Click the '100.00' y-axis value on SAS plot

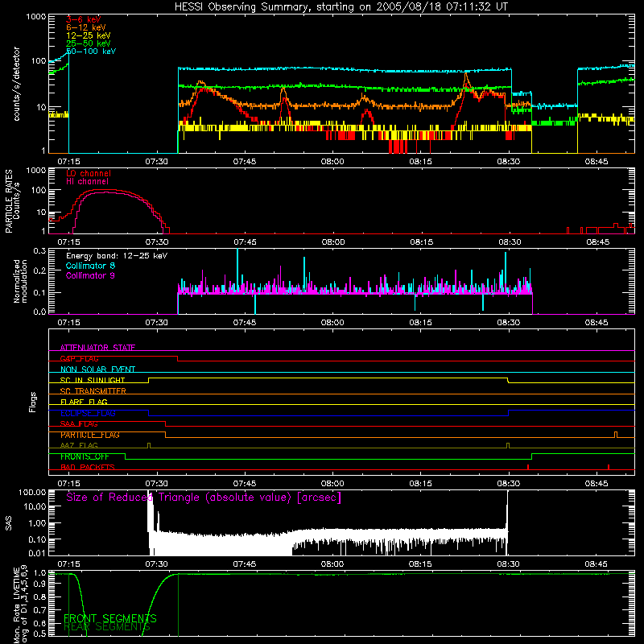[32, 492]
